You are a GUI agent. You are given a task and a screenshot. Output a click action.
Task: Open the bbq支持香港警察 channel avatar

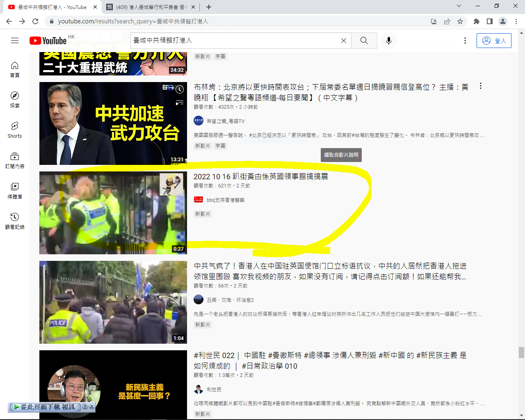pyautogui.click(x=199, y=199)
